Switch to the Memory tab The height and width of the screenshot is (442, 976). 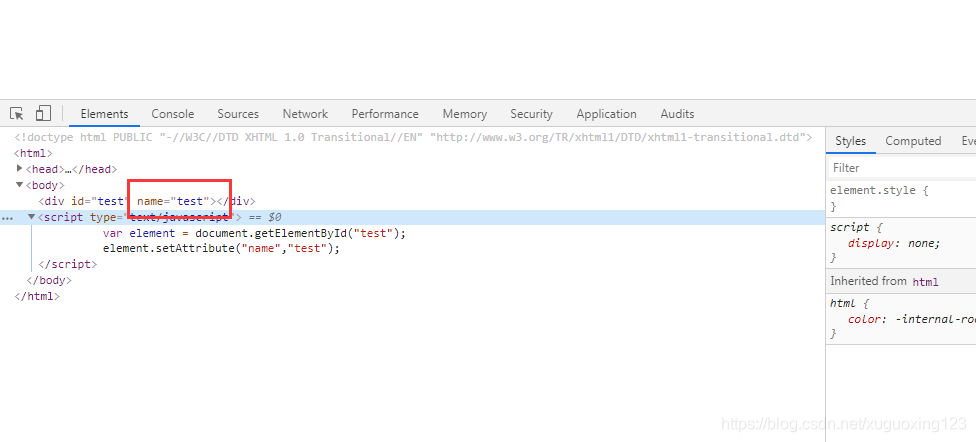[x=464, y=114]
